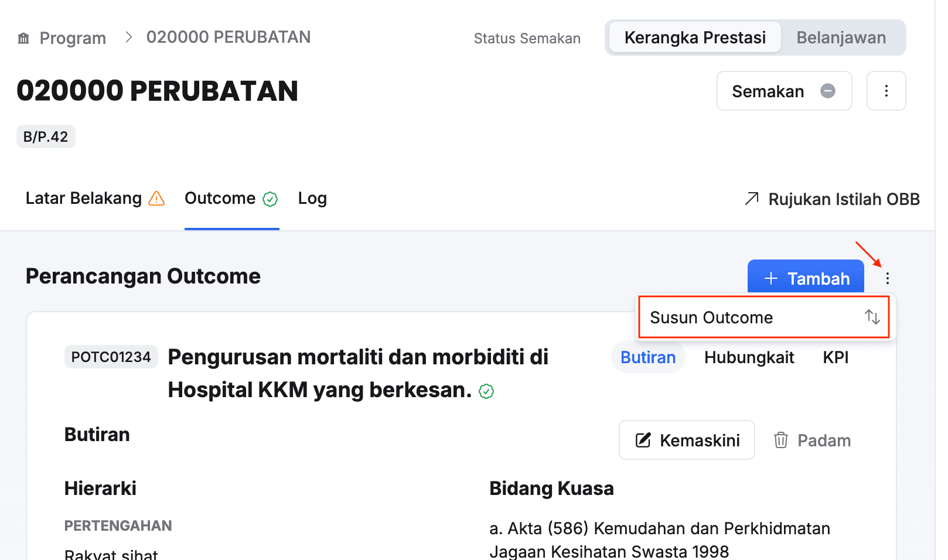The image size is (948, 560).
Task: Click the sort arrows icon in Susun Outcome
Action: point(872,317)
